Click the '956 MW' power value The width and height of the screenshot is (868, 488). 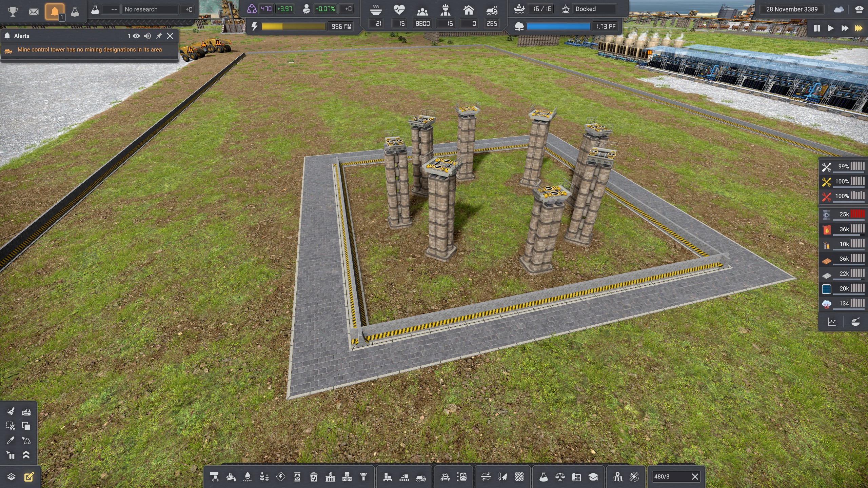coord(341,26)
